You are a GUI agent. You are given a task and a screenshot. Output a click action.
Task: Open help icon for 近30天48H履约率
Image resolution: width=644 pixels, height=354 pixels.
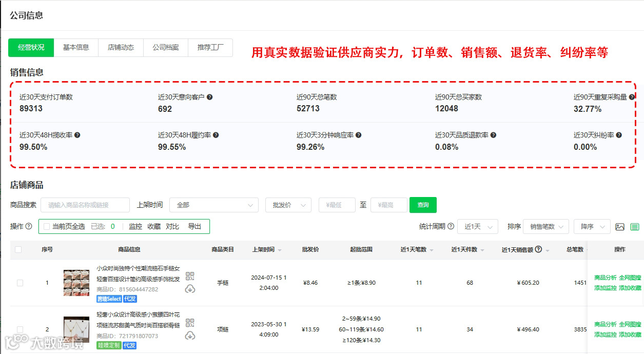click(216, 135)
